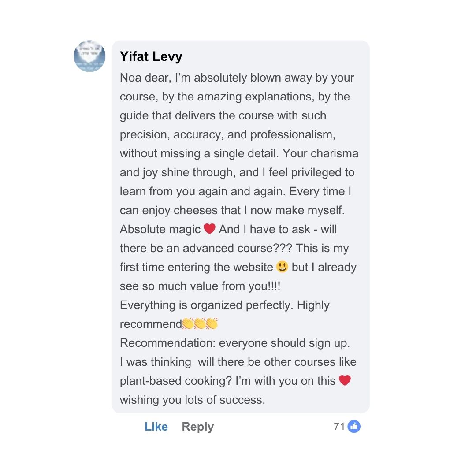This screenshot has width=476, height=476.
Task: Click the "Noa dear" opening line
Action: coord(145,78)
